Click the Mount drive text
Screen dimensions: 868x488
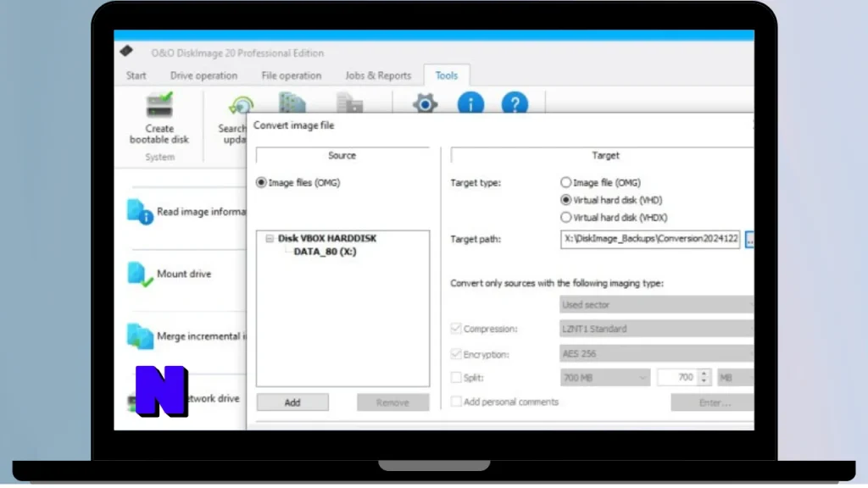point(184,274)
